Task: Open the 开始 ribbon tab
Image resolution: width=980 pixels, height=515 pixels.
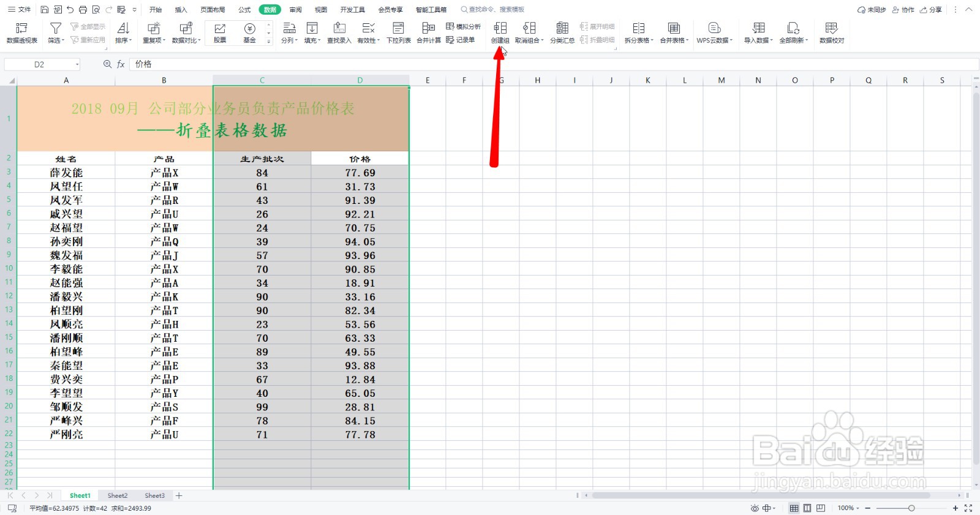Action: [x=156, y=10]
